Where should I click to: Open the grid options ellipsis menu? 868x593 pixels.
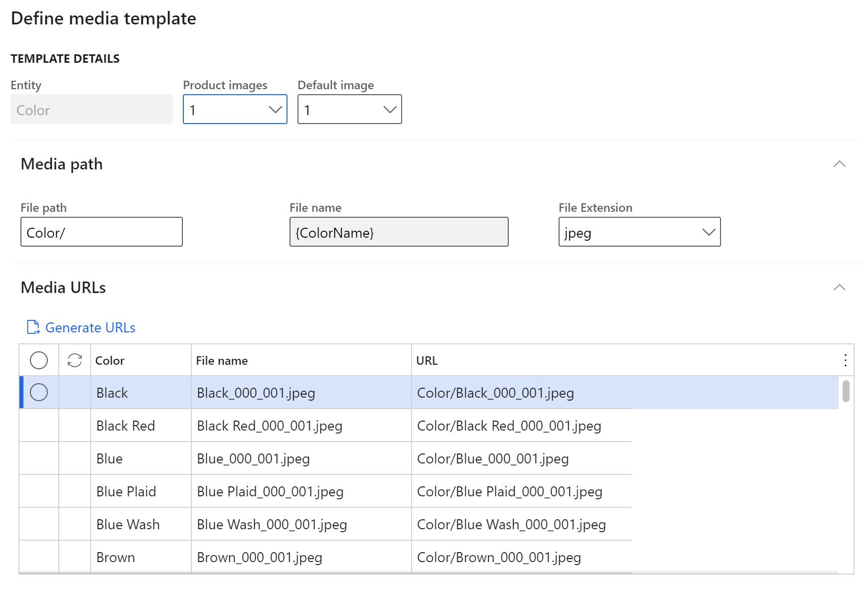click(x=845, y=360)
